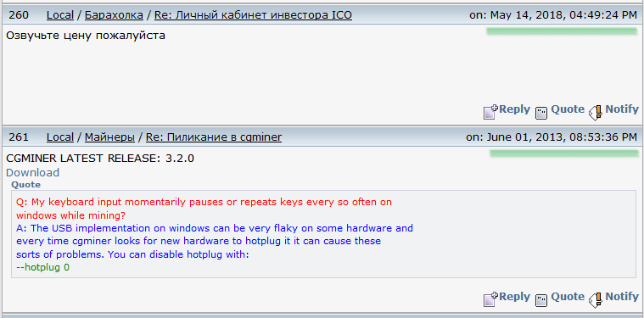644x318 pixels.
Task: Open the Download link for CGMINER 3.2.0
Action: (x=32, y=172)
